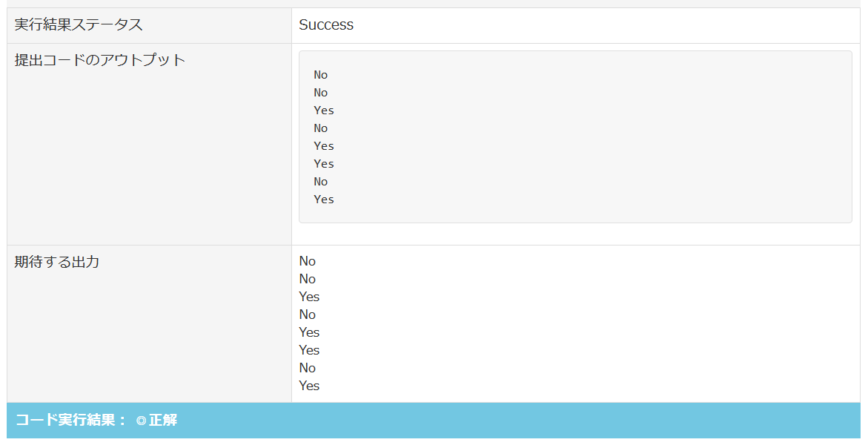Select third line Yes in submitted output box
868x448 pixels.
[x=324, y=111]
